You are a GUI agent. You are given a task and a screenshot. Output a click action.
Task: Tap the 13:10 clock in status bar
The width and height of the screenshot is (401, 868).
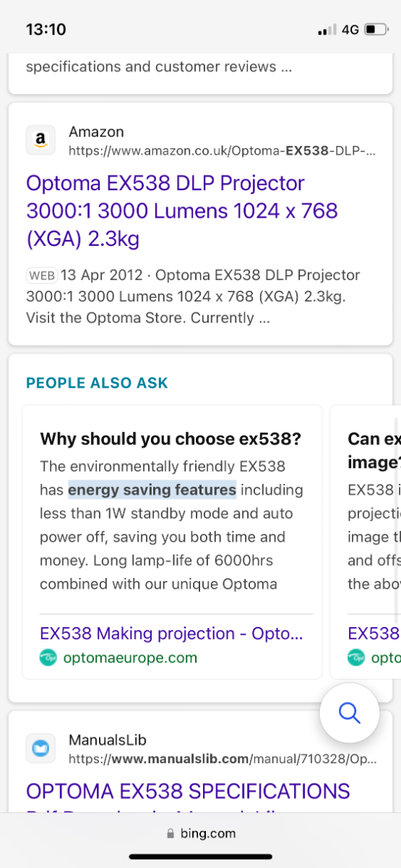coord(46,30)
